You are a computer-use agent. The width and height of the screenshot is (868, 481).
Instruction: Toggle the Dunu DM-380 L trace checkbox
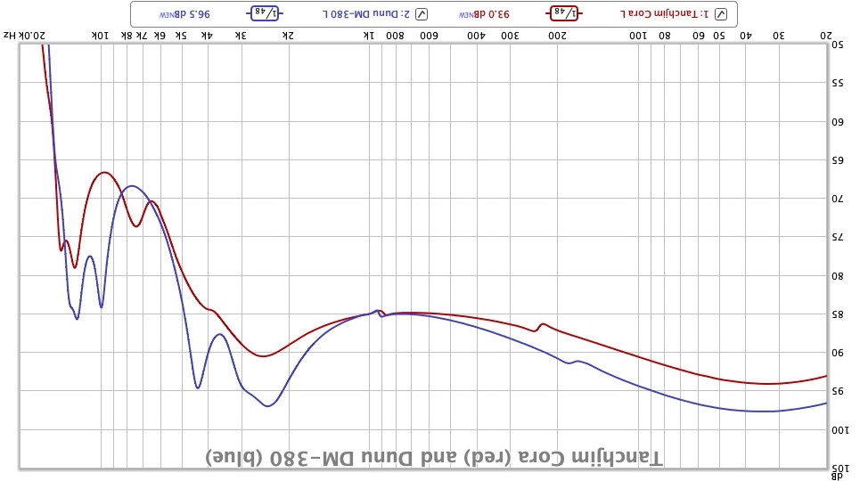pos(422,14)
